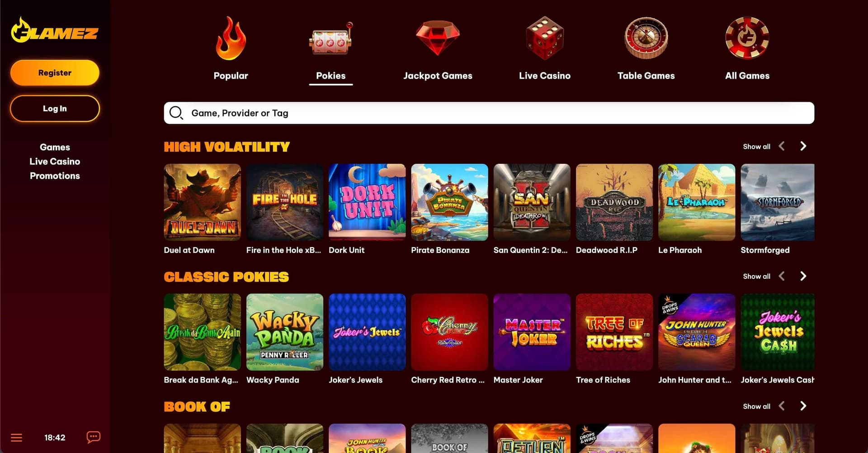
Task: Focus the Game, Provider or Tag search field
Action: point(489,113)
